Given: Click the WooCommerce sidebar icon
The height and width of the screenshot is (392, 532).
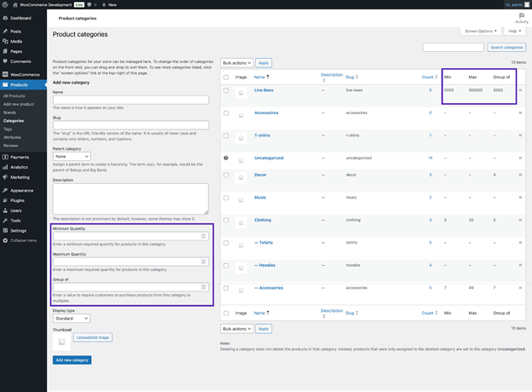Looking at the screenshot, I should pyautogui.click(x=5, y=75).
